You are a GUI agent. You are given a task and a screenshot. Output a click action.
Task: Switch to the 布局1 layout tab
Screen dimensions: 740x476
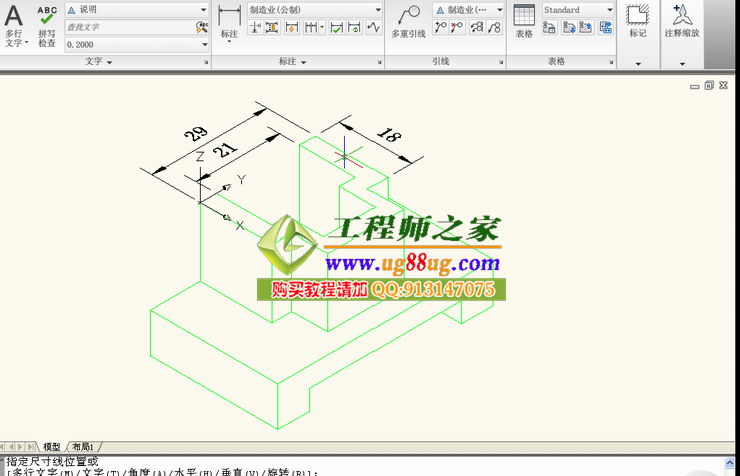click(83, 447)
